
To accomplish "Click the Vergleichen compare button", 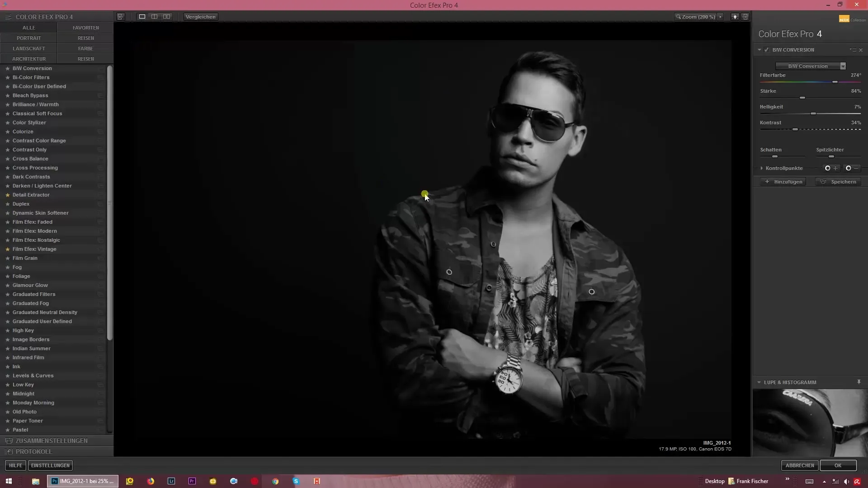I will coord(201,17).
